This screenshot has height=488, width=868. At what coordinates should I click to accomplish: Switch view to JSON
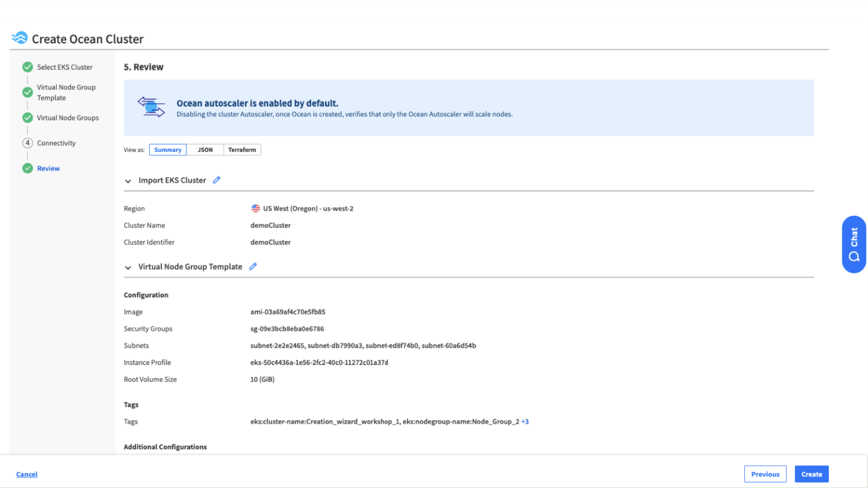point(205,150)
